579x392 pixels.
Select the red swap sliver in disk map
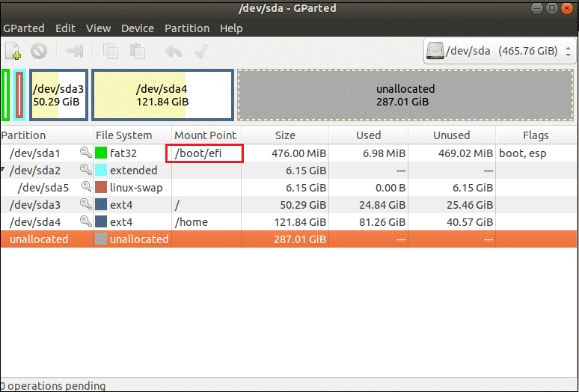tap(19, 95)
